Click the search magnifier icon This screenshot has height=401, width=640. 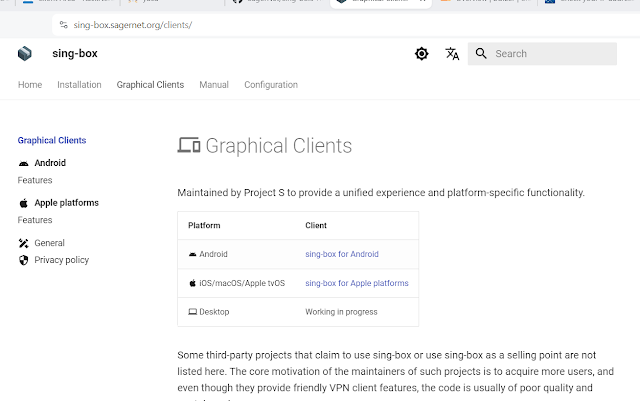click(x=482, y=54)
